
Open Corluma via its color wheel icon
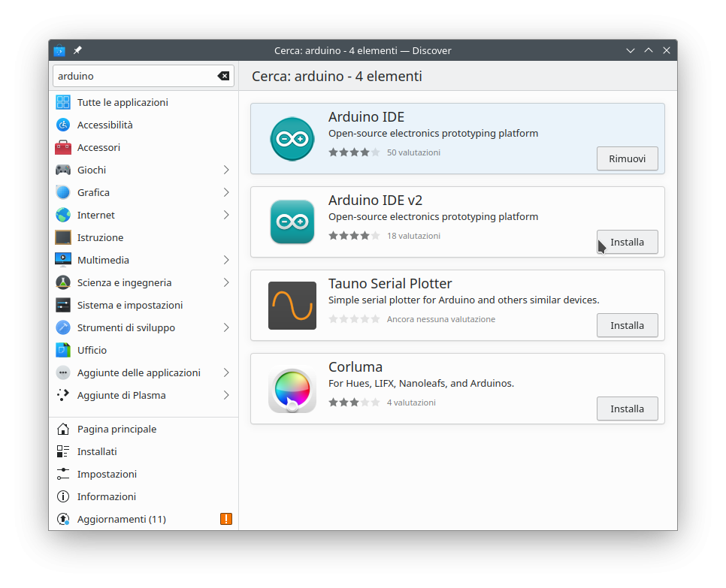[292, 390]
